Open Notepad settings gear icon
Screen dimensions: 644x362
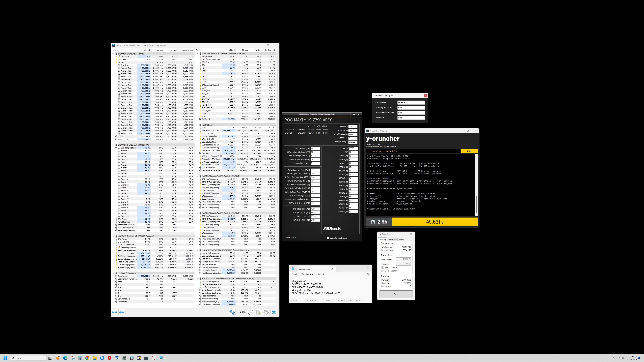[368, 274]
